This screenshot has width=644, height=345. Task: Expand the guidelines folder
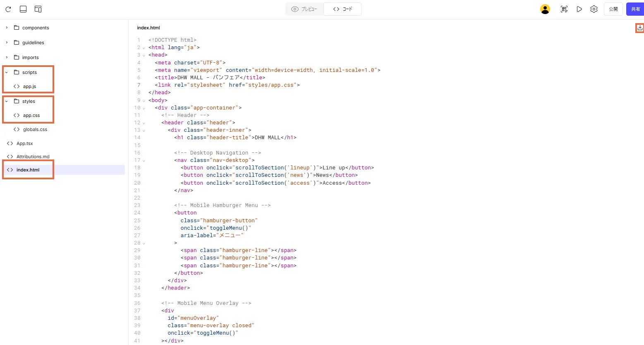[7, 43]
